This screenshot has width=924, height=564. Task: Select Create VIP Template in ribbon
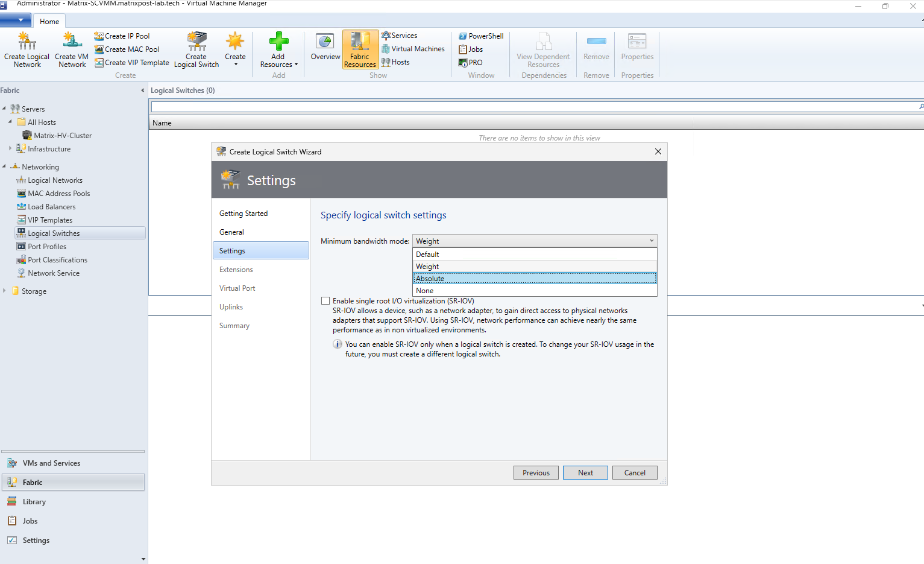[131, 63]
